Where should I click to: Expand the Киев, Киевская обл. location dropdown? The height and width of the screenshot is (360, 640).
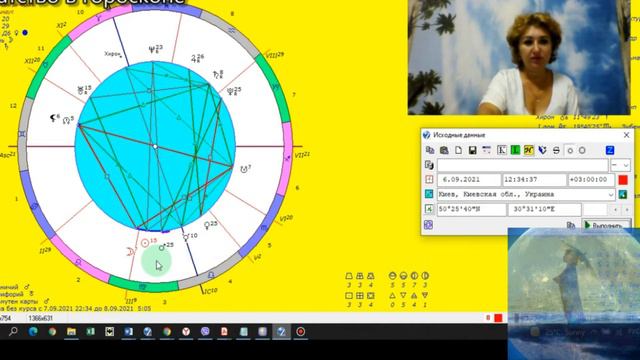(611, 195)
